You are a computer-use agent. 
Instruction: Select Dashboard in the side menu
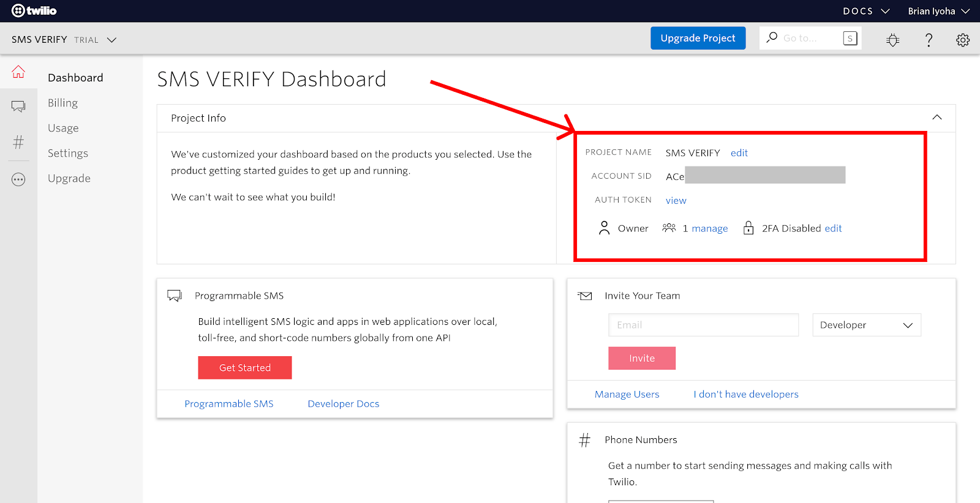(x=75, y=78)
